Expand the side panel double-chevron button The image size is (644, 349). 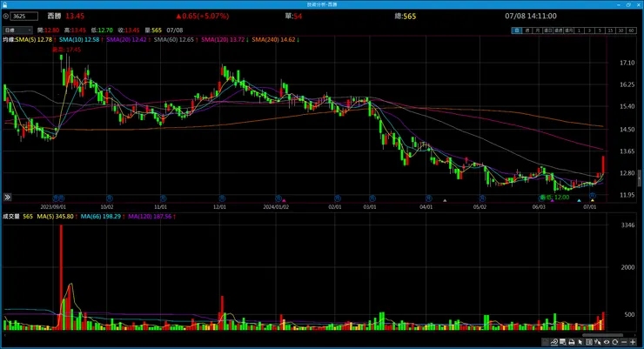point(7,197)
